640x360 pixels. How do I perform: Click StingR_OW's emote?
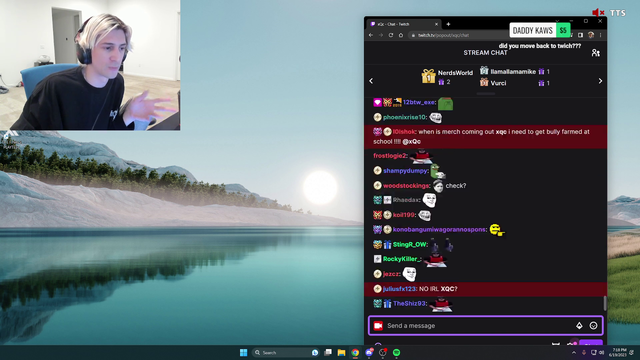442,244
